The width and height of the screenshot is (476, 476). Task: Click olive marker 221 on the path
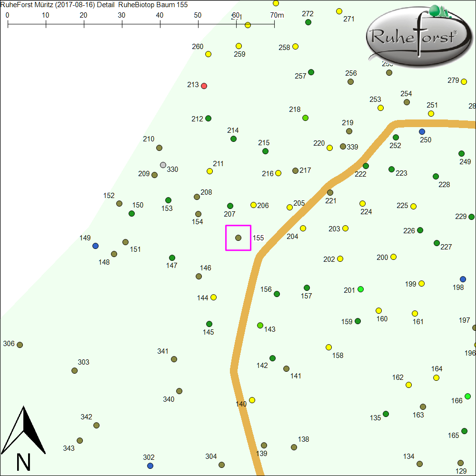pos(330,193)
